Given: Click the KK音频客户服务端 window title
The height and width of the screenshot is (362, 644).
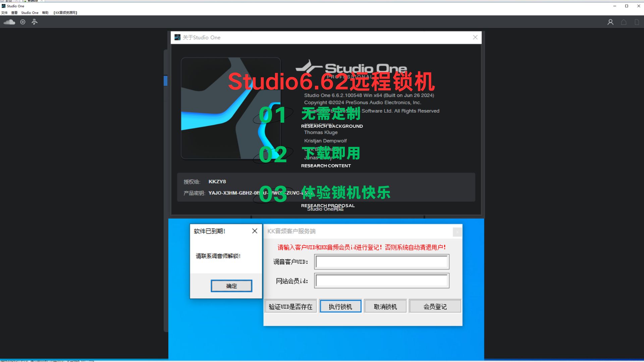Looking at the screenshot, I should click(291, 231).
